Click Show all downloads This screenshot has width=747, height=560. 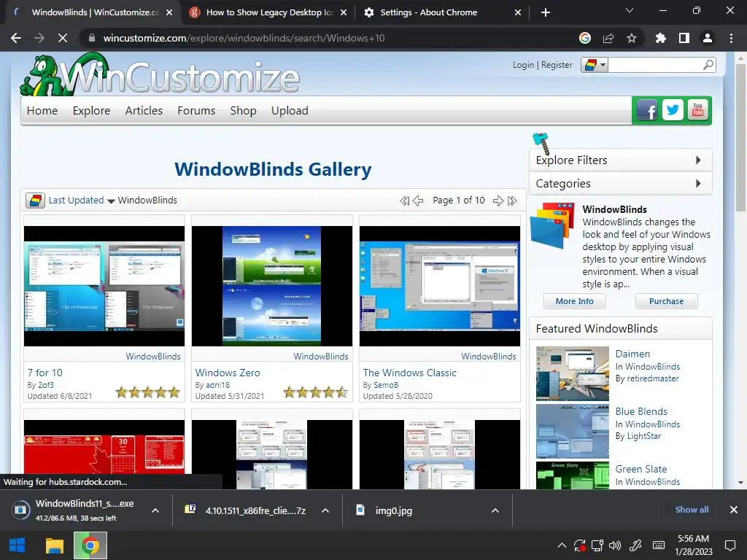pos(692,510)
